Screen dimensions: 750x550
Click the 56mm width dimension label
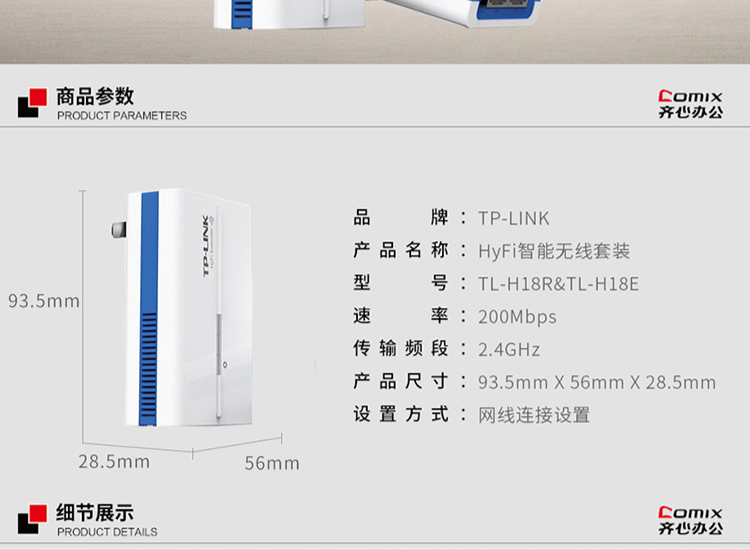click(272, 463)
